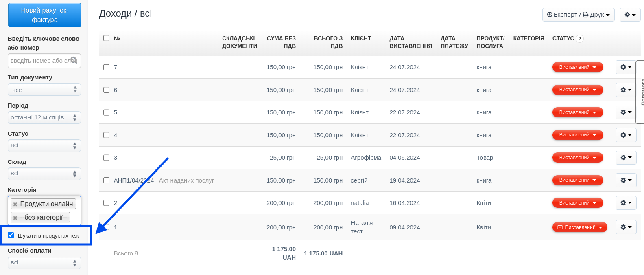Open gear actions menu for invoice 7

pyautogui.click(x=626, y=67)
